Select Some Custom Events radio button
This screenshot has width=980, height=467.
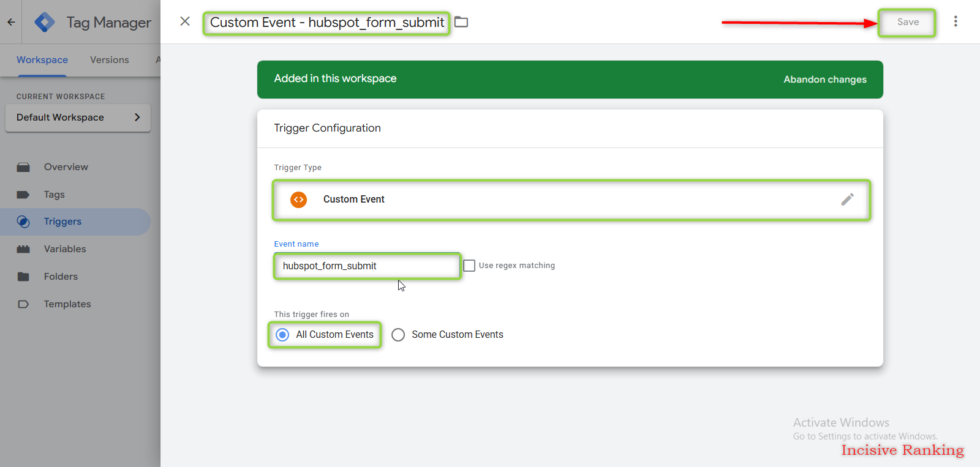[398, 335]
